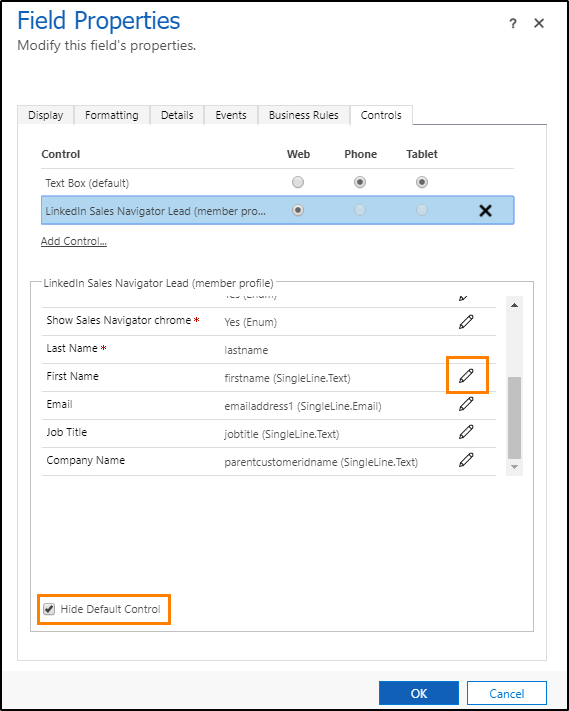Select Phone radio for LinkedIn control

tap(360, 210)
